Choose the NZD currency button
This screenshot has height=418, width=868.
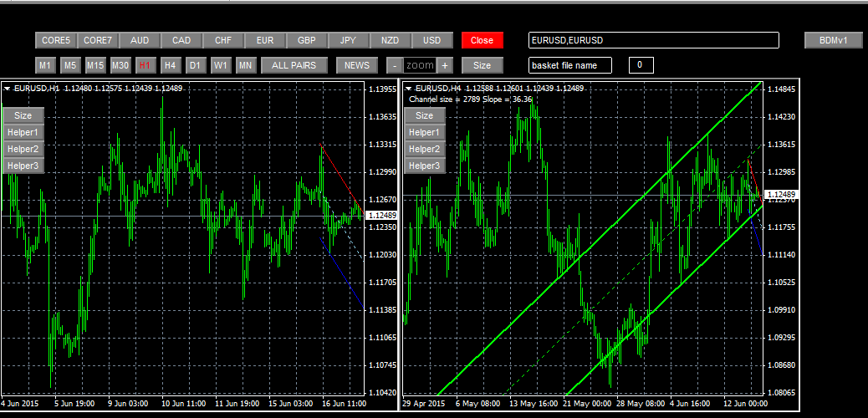(390, 40)
